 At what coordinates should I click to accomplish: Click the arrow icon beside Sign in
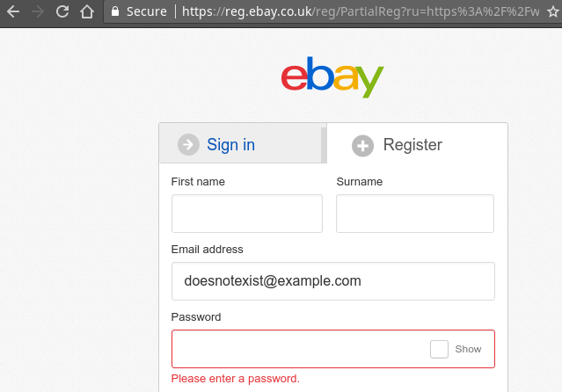coord(188,144)
